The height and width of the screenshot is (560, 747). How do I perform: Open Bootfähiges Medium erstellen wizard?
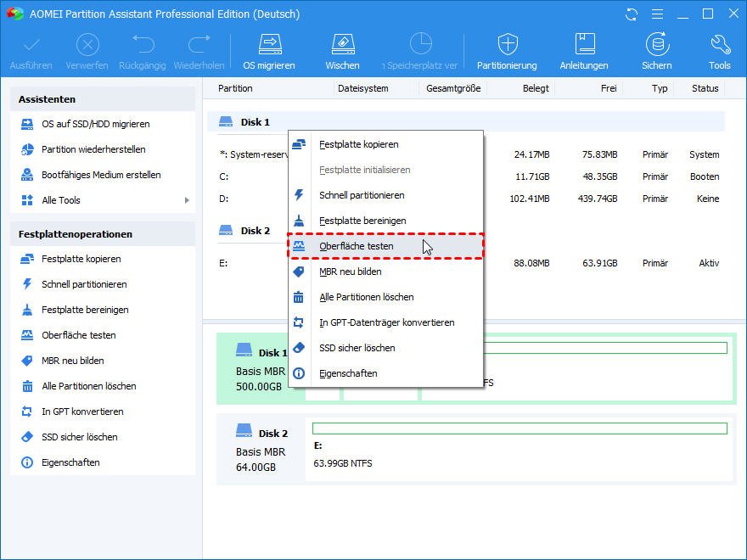point(101,175)
